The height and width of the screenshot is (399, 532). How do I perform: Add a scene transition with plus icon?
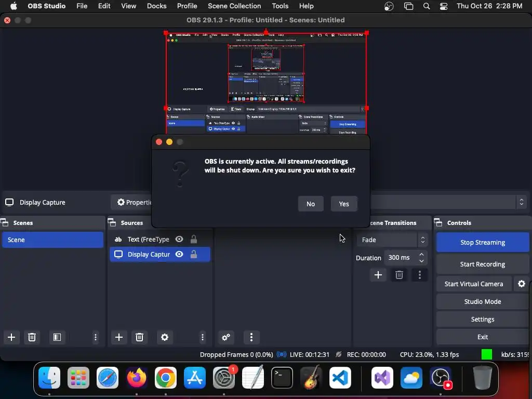tap(378, 275)
